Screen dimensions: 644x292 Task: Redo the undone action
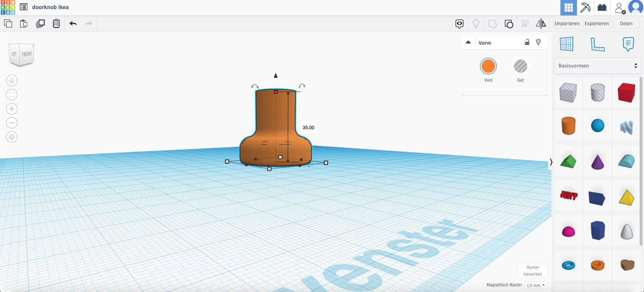click(x=89, y=23)
